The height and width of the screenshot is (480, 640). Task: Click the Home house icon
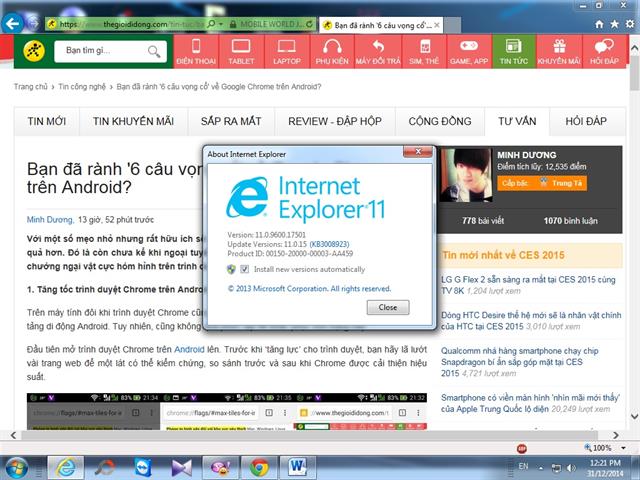tap(599, 24)
